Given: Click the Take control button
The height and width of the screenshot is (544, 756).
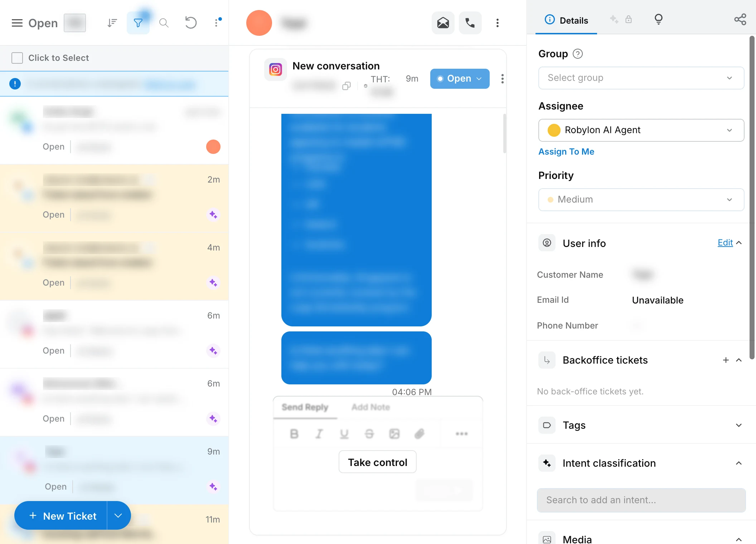Looking at the screenshot, I should pyautogui.click(x=378, y=462).
